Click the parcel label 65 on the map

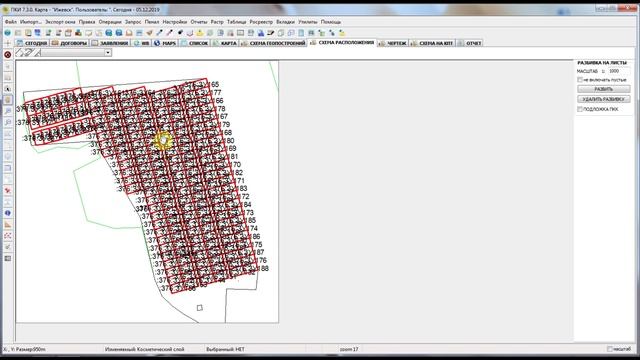tap(215, 84)
